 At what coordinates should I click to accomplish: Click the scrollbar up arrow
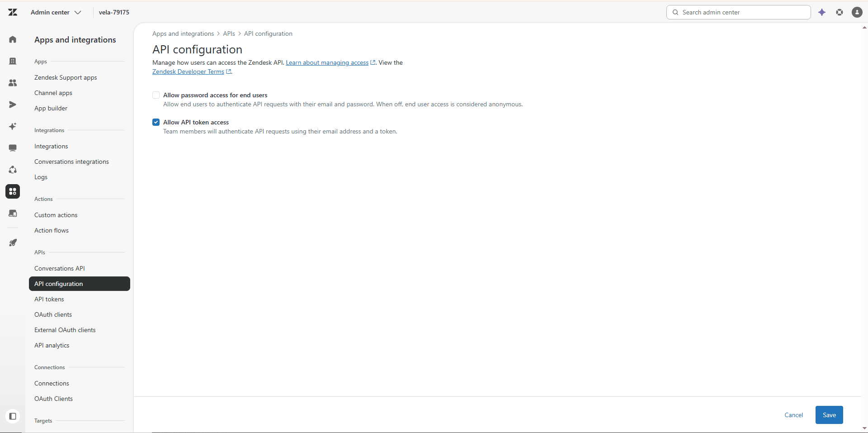(864, 28)
